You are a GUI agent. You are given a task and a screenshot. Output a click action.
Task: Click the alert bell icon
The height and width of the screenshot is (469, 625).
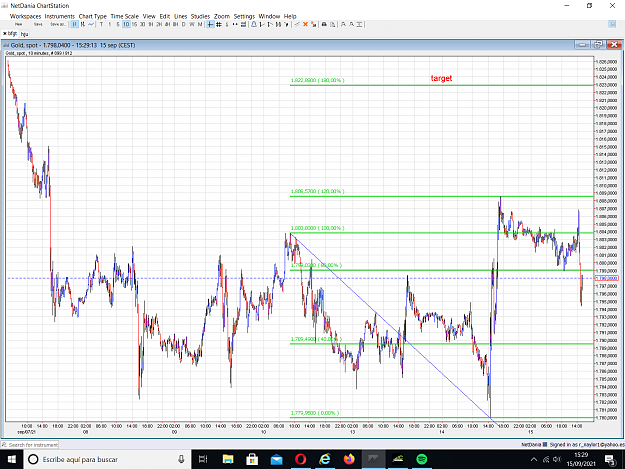point(254,24)
